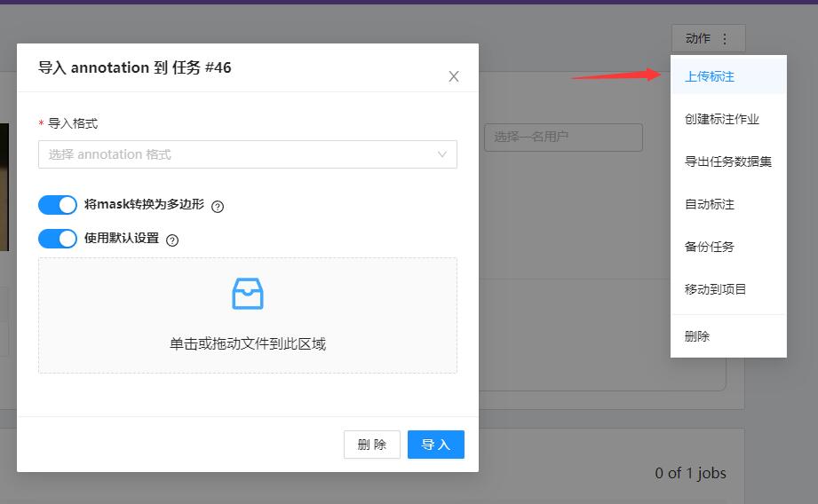Open the 选择一名用户 user selector
Viewport: 818px width, 504px height.
pos(562,137)
